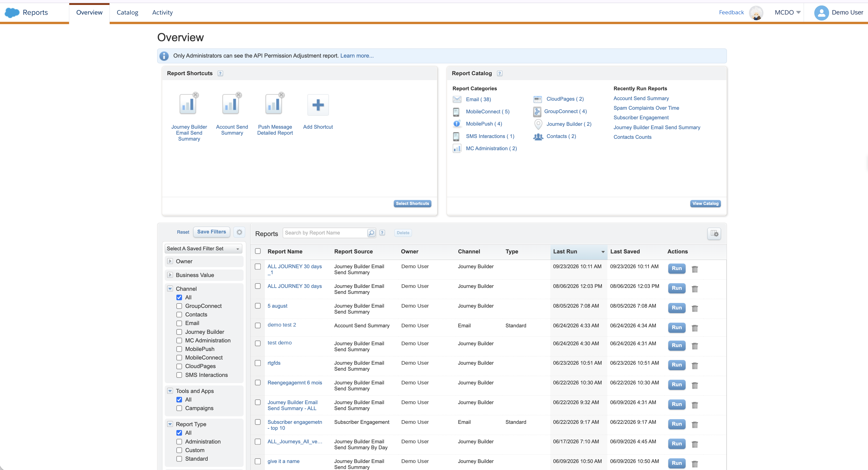Click the MC Administration chart icon

click(x=457, y=149)
